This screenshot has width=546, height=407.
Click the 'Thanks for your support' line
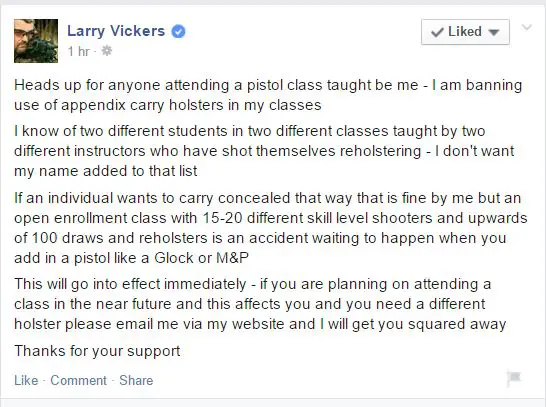[x=97, y=351]
